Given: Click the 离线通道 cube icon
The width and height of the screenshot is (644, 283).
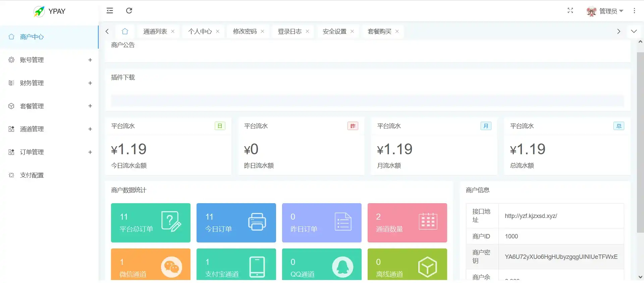Looking at the screenshot, I should pos(428,267).
